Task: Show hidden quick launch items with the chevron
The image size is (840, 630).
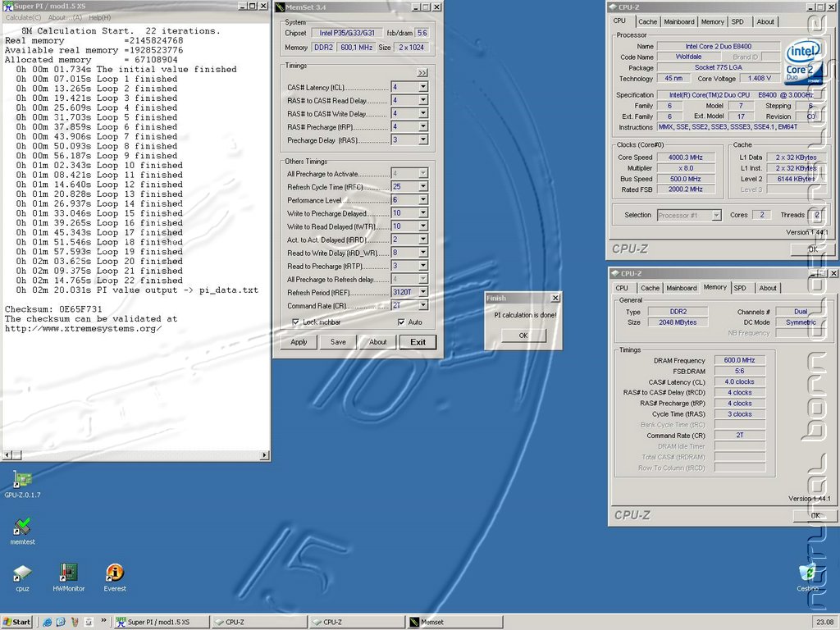Action: pyautogui.click(x=103, y=622)
